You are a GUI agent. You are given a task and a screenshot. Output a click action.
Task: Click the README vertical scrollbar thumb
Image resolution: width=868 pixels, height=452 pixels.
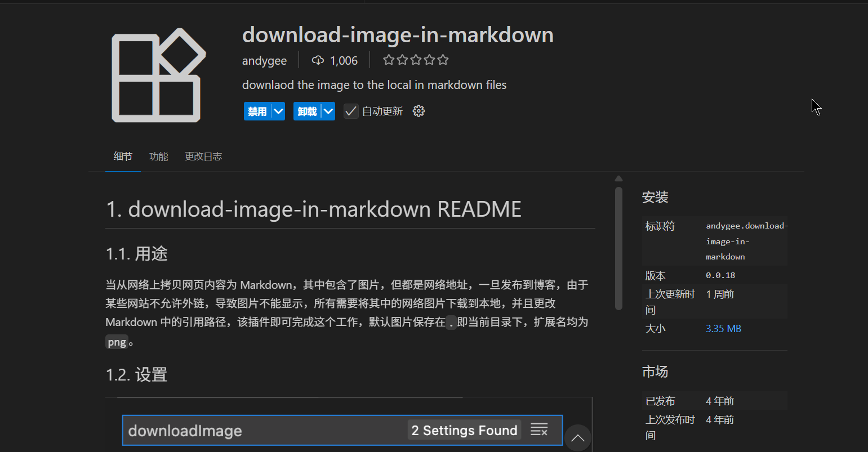(x=618, y=248)
